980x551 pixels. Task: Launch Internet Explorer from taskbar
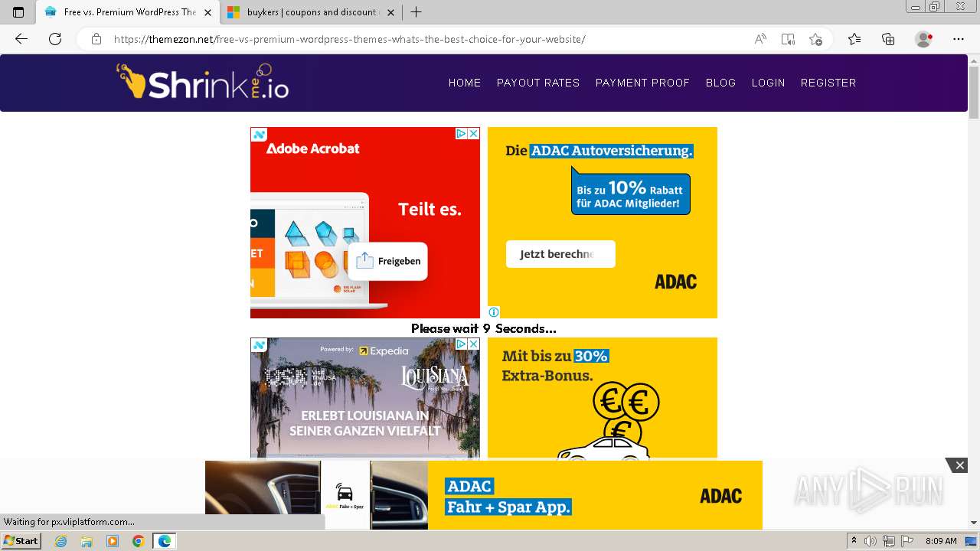60,541
